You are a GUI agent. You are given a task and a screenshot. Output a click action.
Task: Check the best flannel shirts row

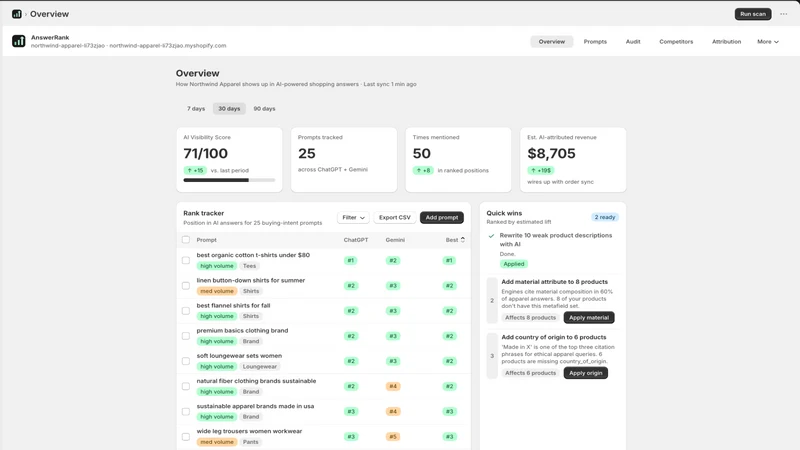(186, 311)
